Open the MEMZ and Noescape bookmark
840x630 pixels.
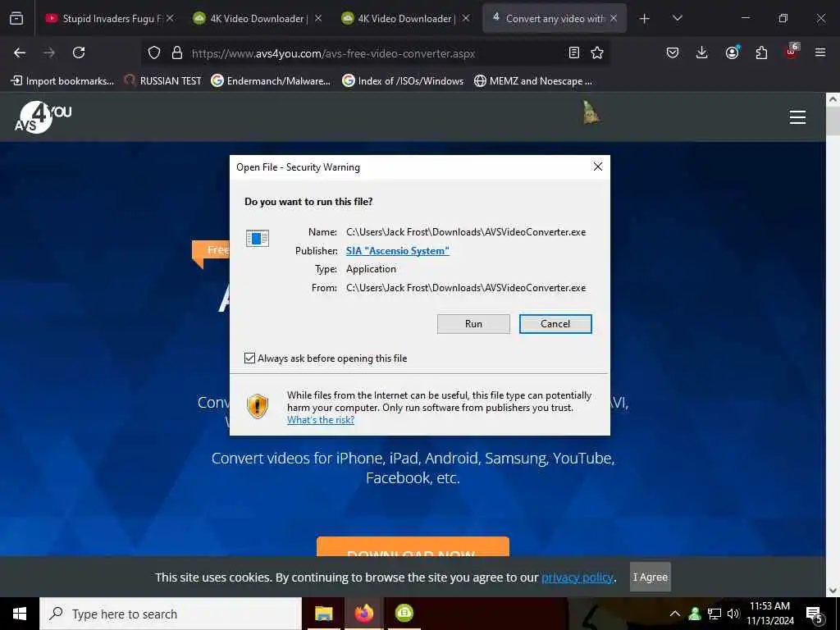tap(533, 81)
